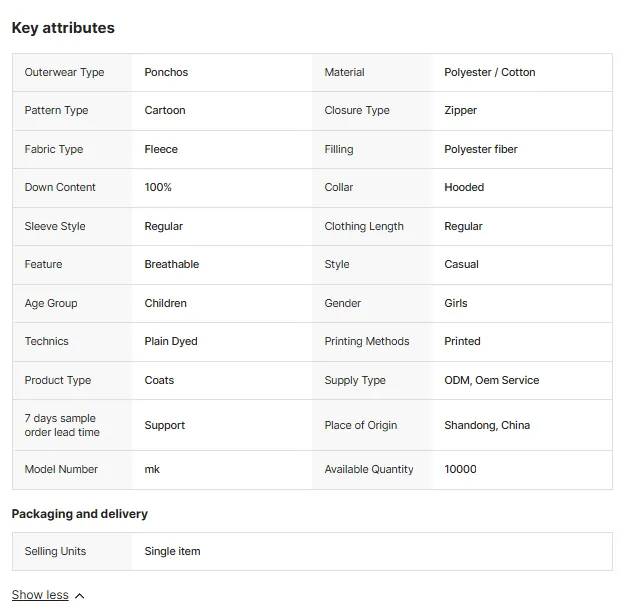Select the Shandong, China origin value
This screenshot has height=611, width=628.
pos(487,425)
